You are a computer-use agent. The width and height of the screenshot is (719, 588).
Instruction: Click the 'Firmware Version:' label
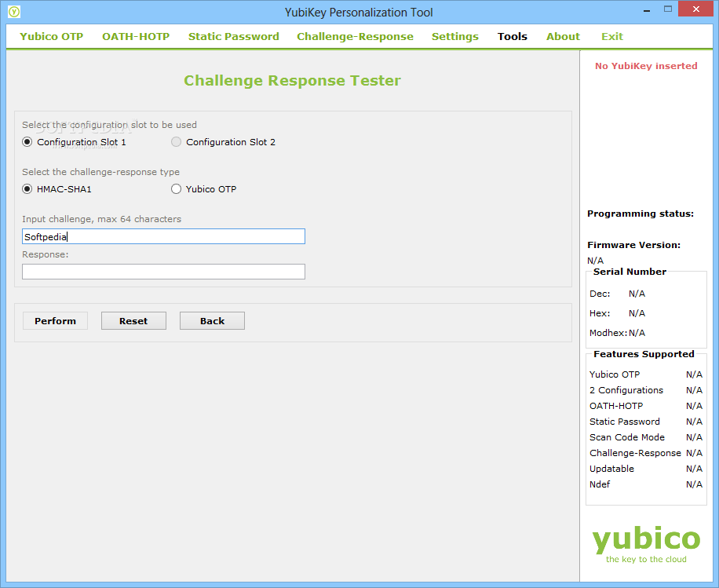pos(633,245)
